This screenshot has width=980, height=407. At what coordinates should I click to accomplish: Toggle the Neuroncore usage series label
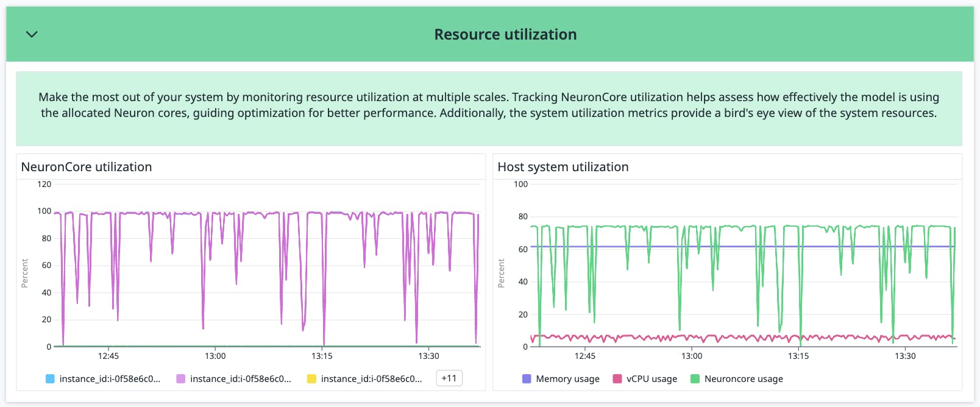tap(744, 379)
